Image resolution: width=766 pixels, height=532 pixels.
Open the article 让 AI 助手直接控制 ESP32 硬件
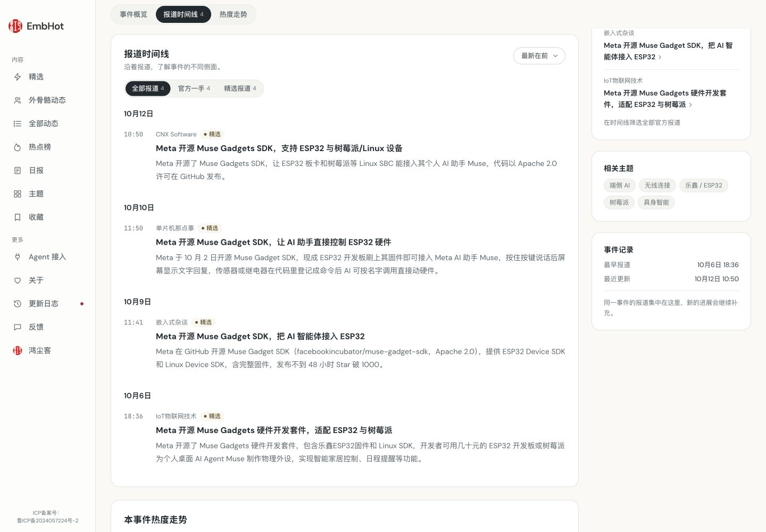[273, 242]
